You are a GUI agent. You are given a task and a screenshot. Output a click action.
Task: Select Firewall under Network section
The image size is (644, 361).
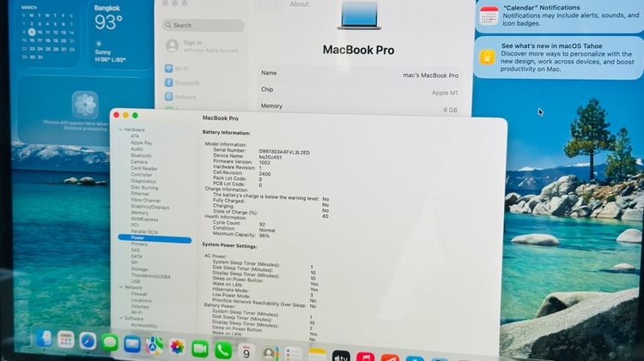click(x=139, y=294)
